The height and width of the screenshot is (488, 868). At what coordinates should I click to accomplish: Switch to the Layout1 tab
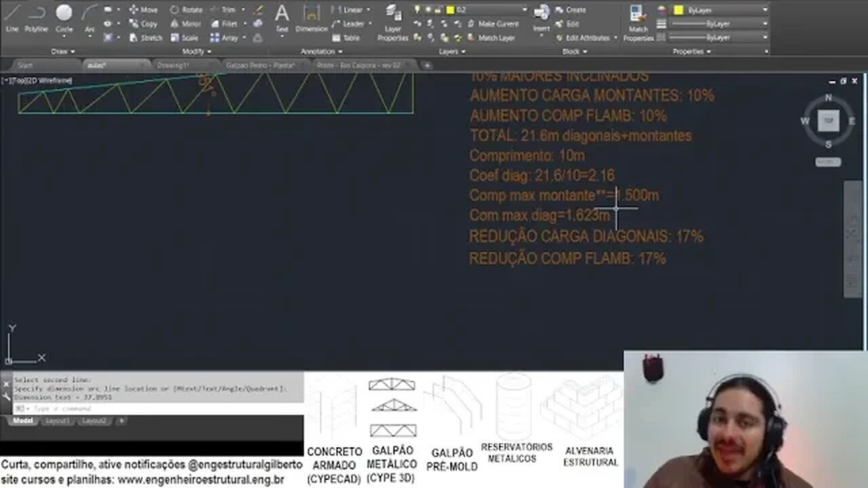click(58, 421)
